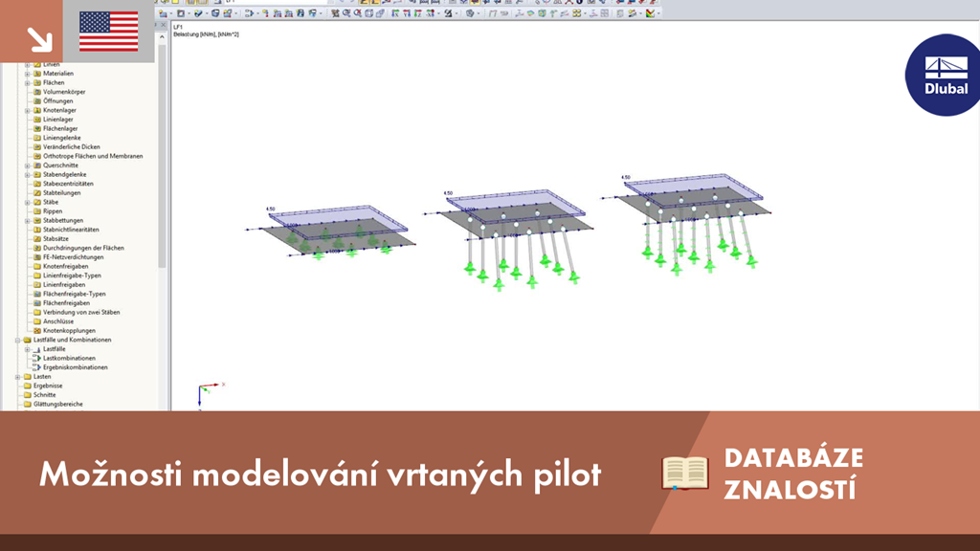Viewport: 980px width, 551px height.
Task: Click the 'DATABÁZE ZNALOSTÍ' label
Action: click(x=793, y=474)
